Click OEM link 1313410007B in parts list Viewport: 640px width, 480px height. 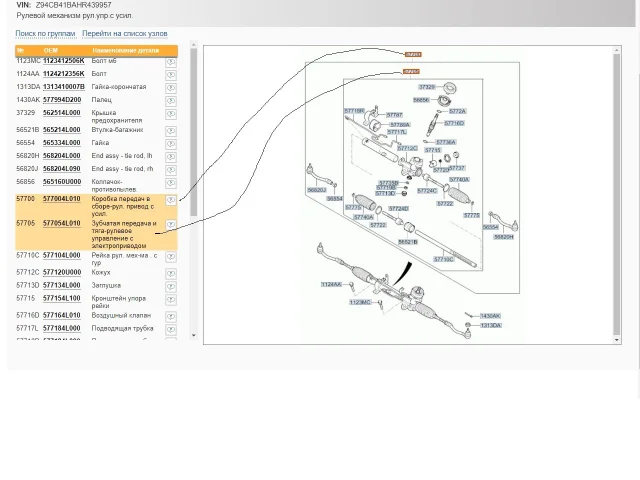click(63, 87)
